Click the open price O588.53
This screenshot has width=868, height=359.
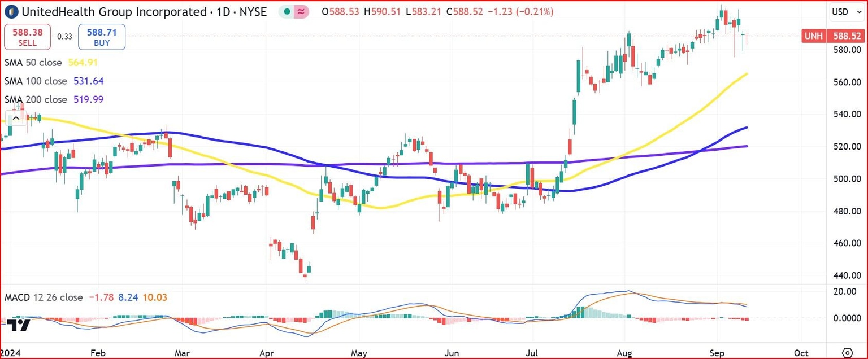(x=340, y=12)
